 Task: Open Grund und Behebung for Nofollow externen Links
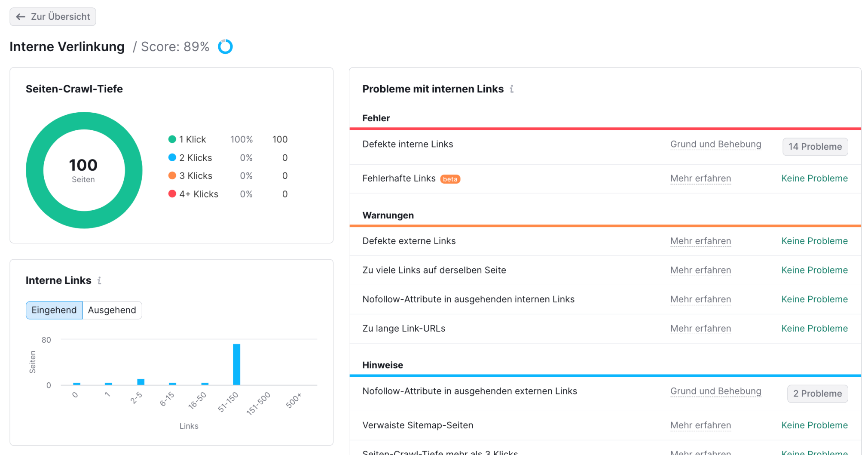click(715, 391)
